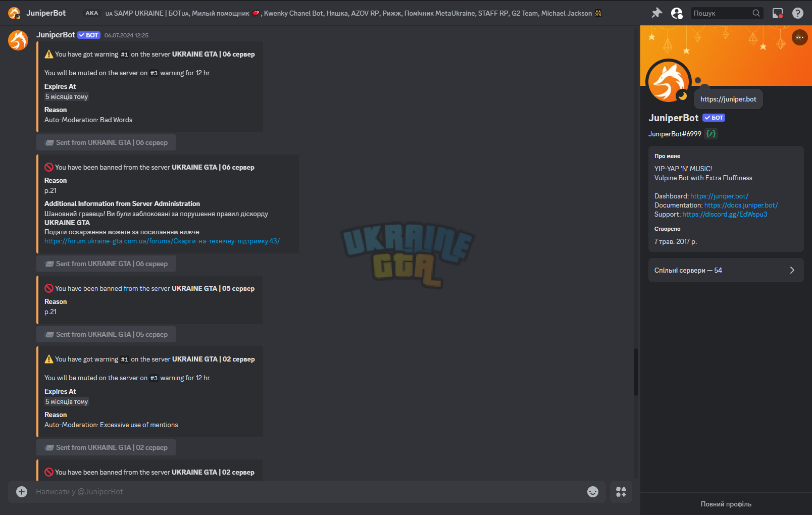Open the help question mark icon

click(x=798, y=13)
